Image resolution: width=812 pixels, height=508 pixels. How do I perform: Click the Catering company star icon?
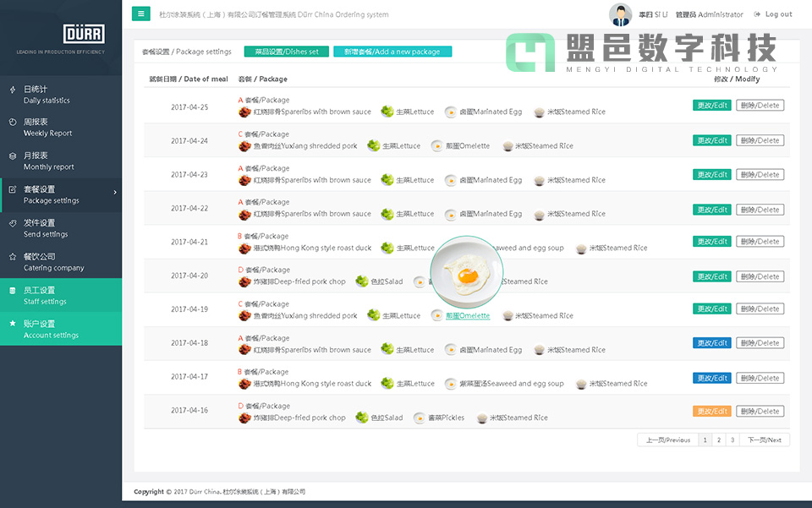[12, 256]
